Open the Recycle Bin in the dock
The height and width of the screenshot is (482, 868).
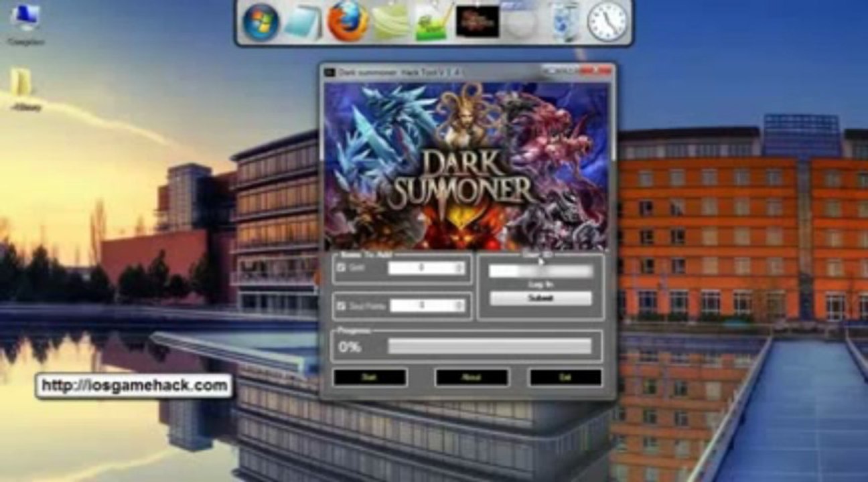(565, 21)
